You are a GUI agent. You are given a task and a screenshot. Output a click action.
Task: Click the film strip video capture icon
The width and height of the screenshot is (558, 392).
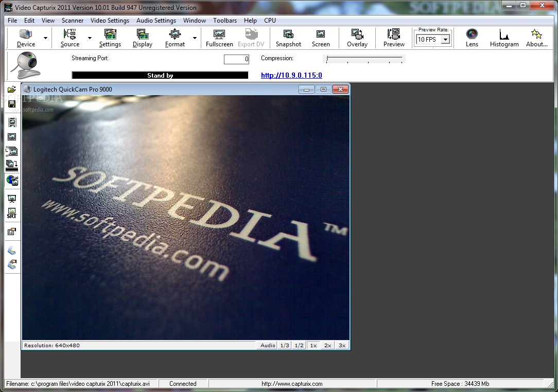pyautogui.click(x=12, y=122)
